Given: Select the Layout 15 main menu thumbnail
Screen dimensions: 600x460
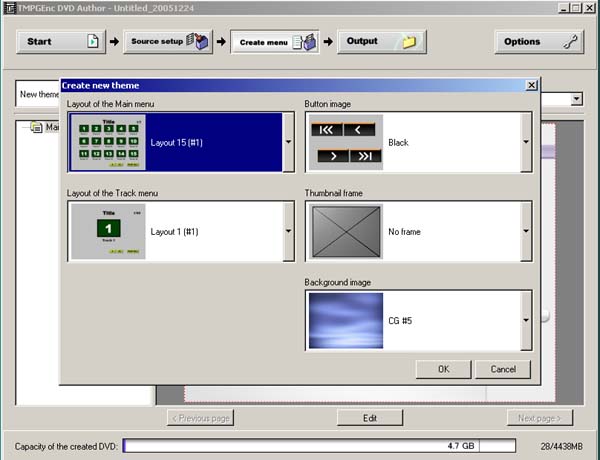Looking at the screenshot, I should click(108, 142).
